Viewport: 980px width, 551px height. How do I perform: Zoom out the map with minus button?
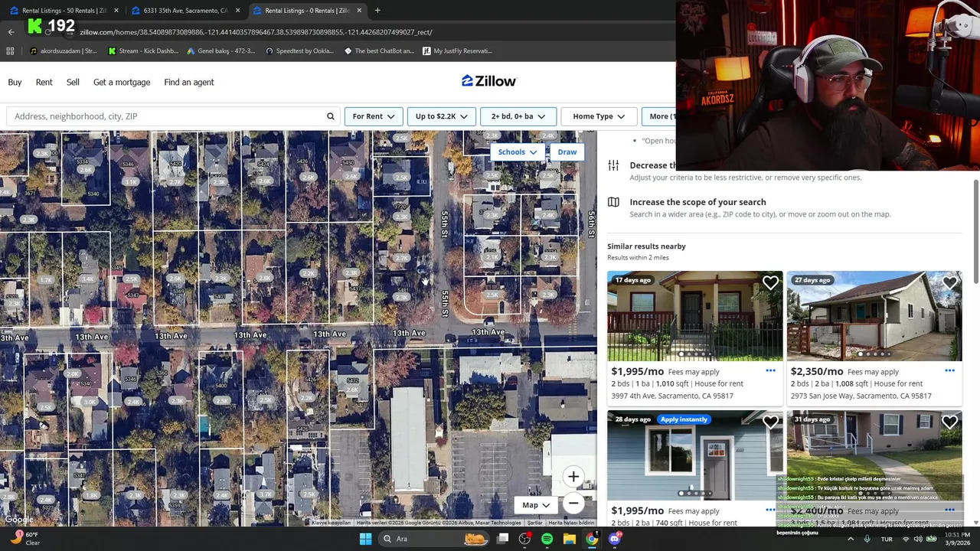point(573,503)
